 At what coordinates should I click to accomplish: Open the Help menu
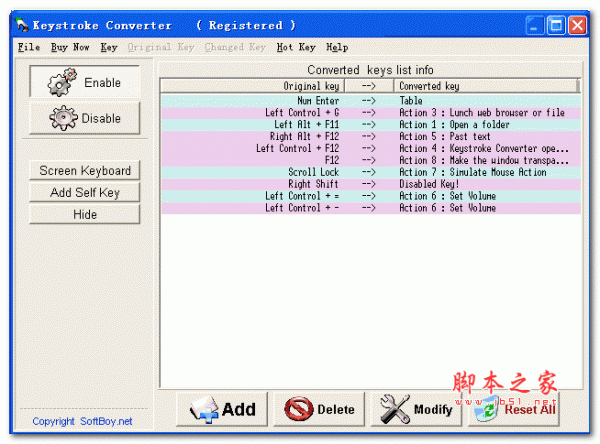click(x=337, y=47)
